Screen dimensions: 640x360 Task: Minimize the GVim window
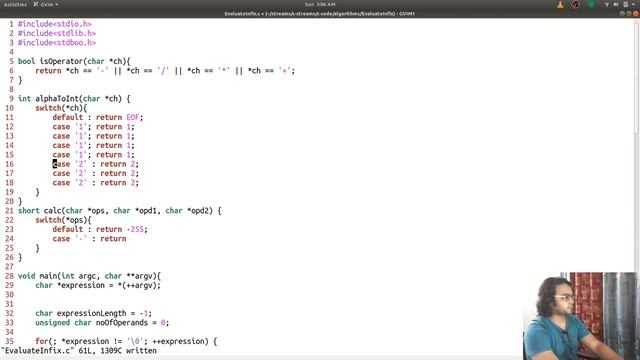(622, 13)
